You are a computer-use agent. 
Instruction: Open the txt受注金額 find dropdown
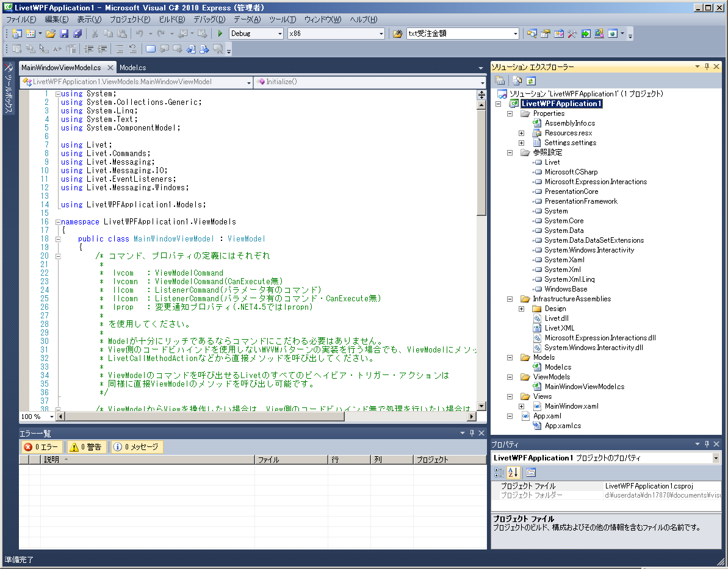click(516, 34)
